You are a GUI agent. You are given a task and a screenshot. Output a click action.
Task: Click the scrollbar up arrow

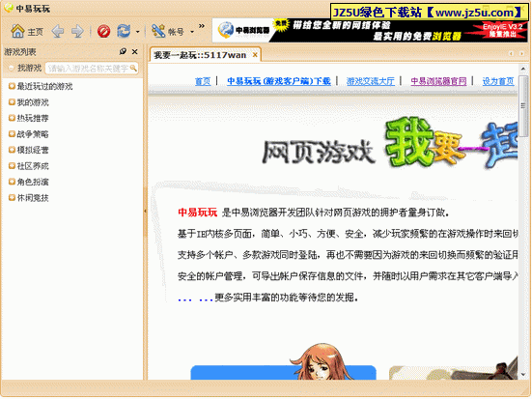523,69
